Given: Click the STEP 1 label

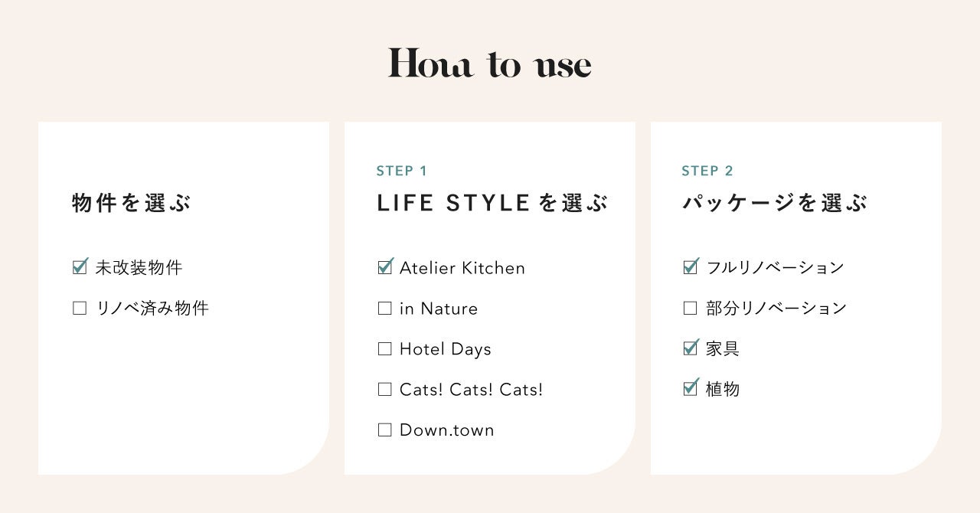Looking at the screenshot, I should point(402,171).
